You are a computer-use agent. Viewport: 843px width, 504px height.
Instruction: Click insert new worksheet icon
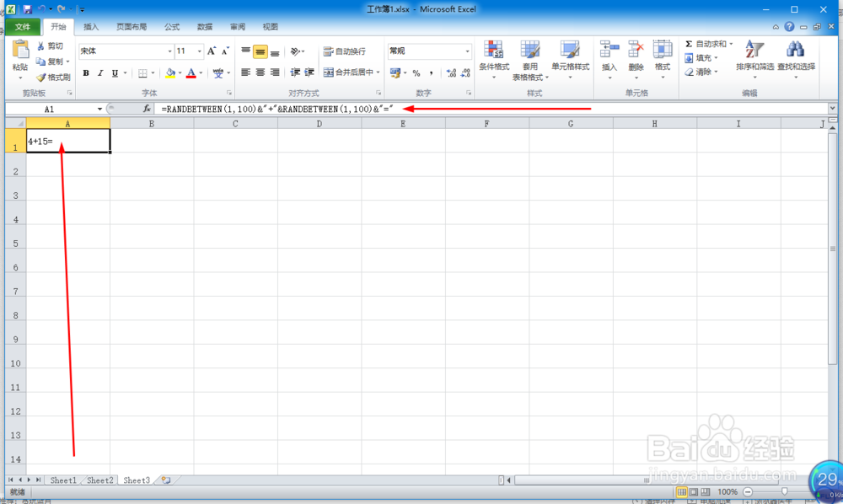click(x=166, y=480)
